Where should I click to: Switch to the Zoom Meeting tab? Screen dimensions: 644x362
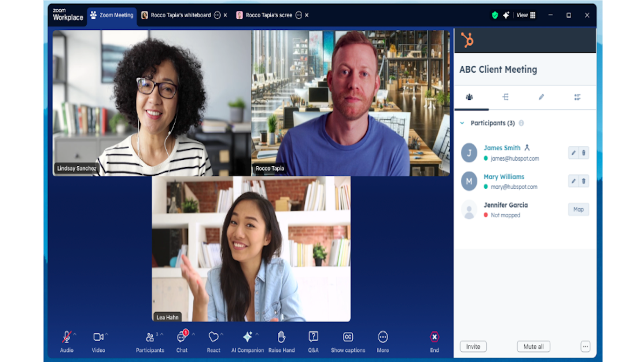click(x=112, y=15)
